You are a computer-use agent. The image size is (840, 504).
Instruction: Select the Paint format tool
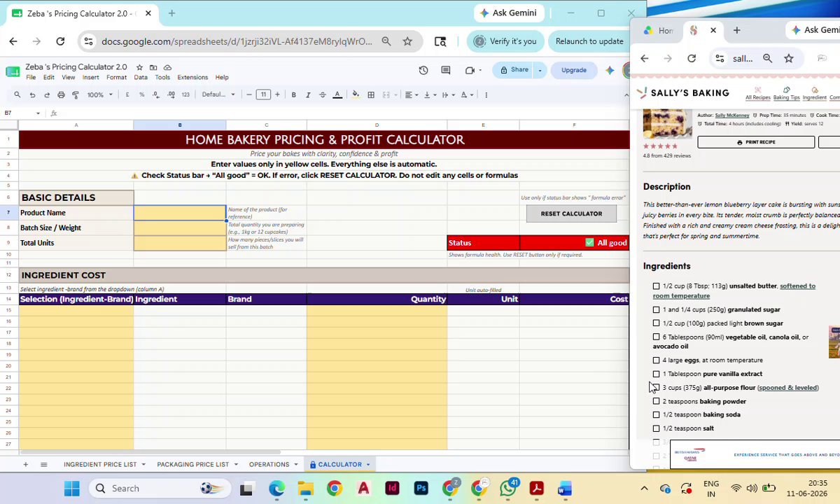click(76, 94)
